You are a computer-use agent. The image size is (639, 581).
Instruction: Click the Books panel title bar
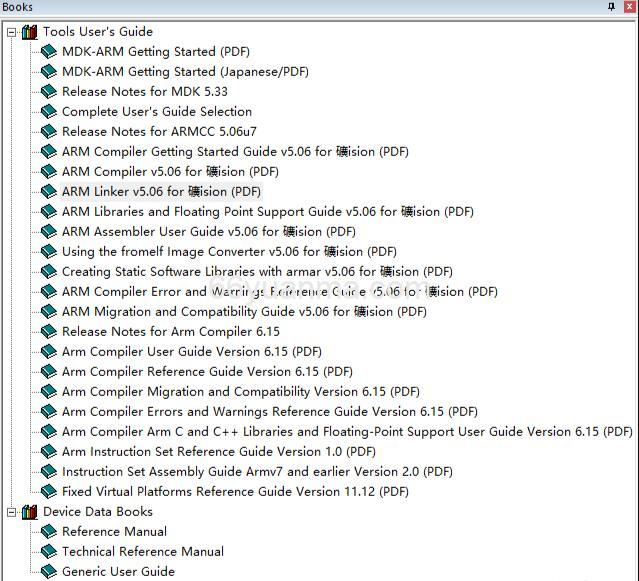pos(300,7)
